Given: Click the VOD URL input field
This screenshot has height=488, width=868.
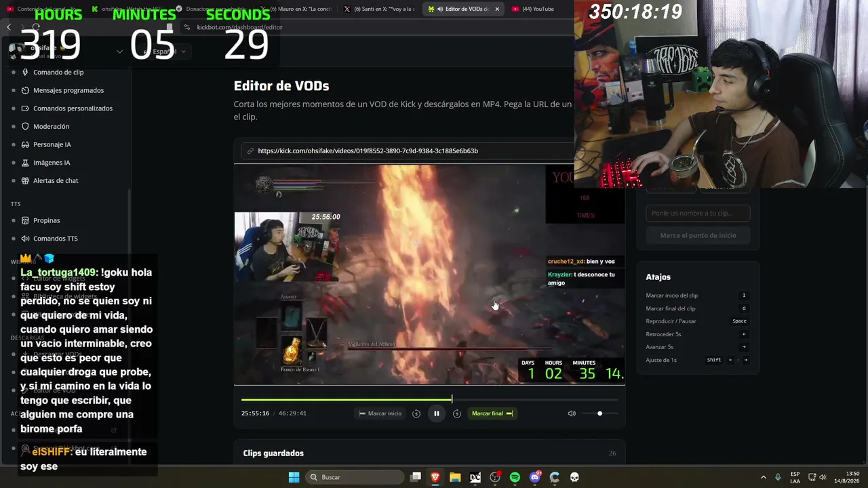Looking at the screenshot, I should coord(407,150).
